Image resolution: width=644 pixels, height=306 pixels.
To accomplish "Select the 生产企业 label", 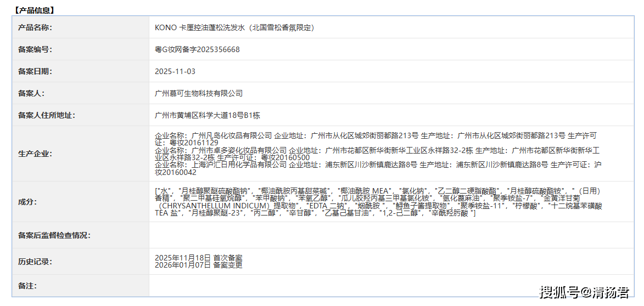I will point(35,154).
